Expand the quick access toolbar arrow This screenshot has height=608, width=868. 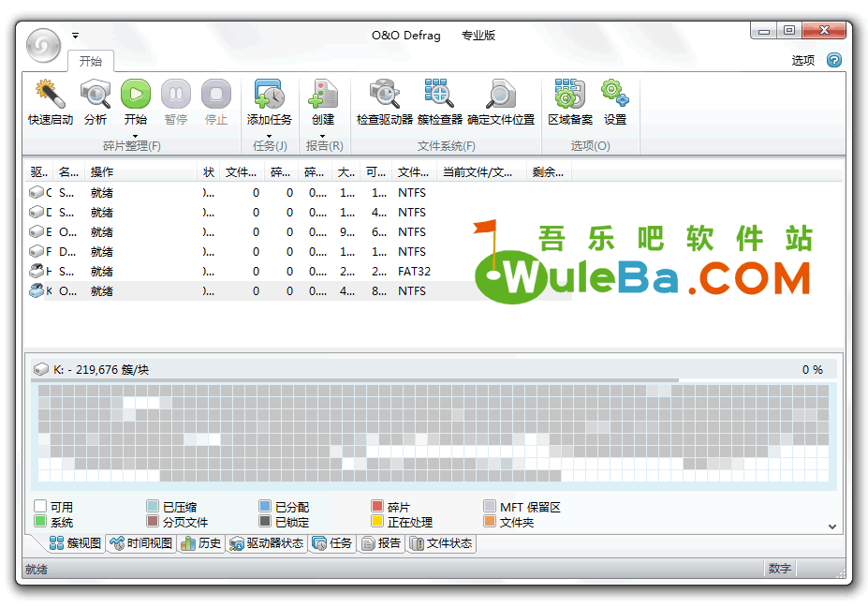click(75, 36)
